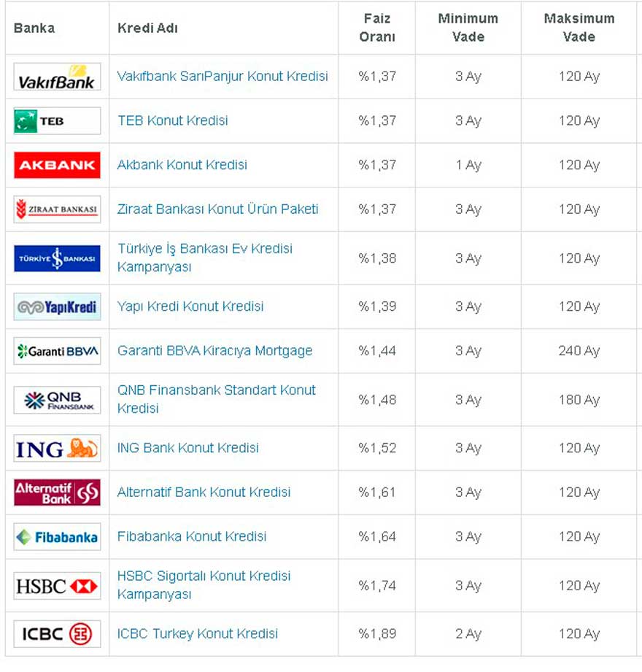Open the TEB Konut Kredisi link
Screen dimensions: 642x672
(172, 120)
